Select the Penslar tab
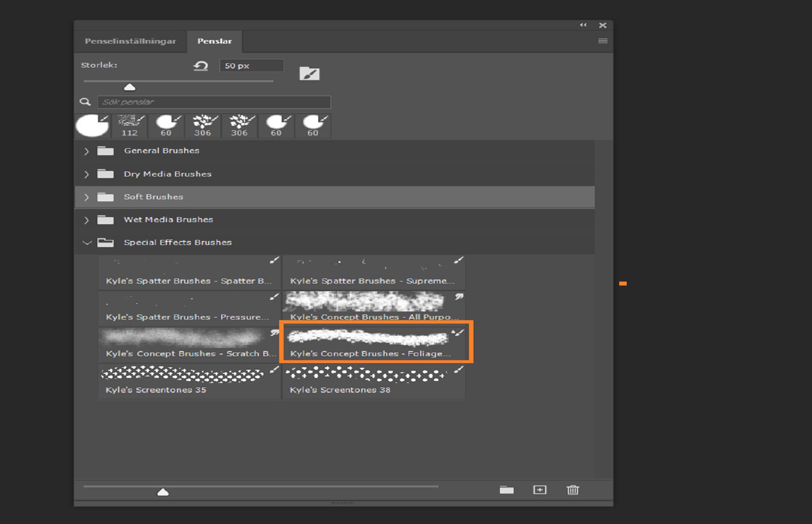 pyautogui.click(x=215, y=41)
